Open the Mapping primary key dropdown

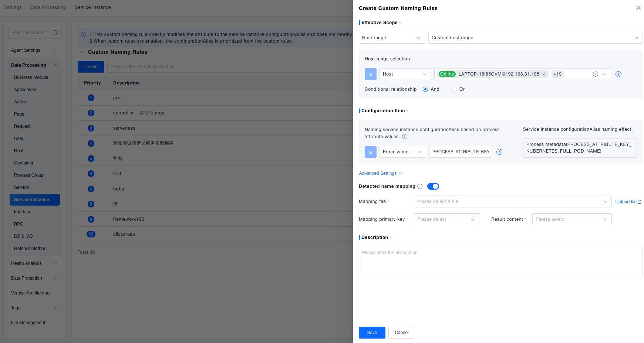coord(446,219)
